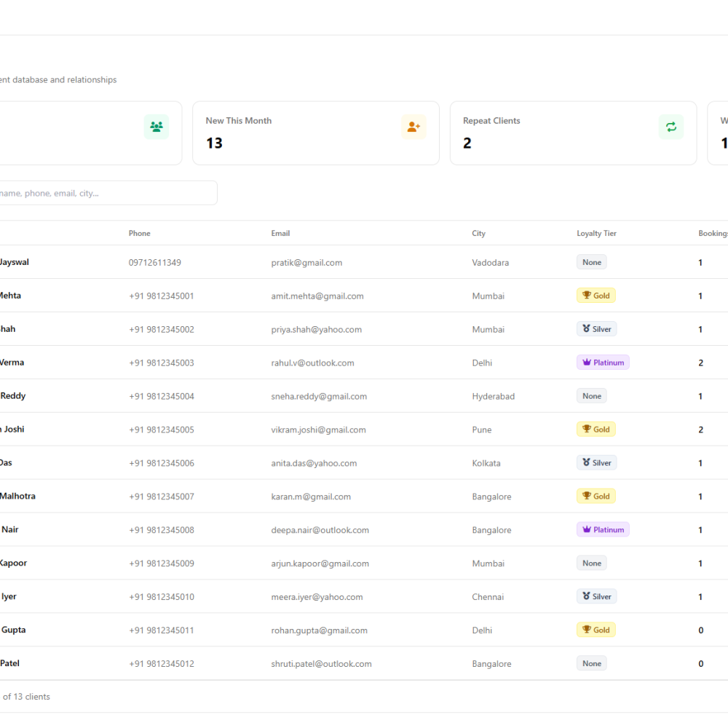Click the Silver medal badge for meera.iyer

[597, 597]
